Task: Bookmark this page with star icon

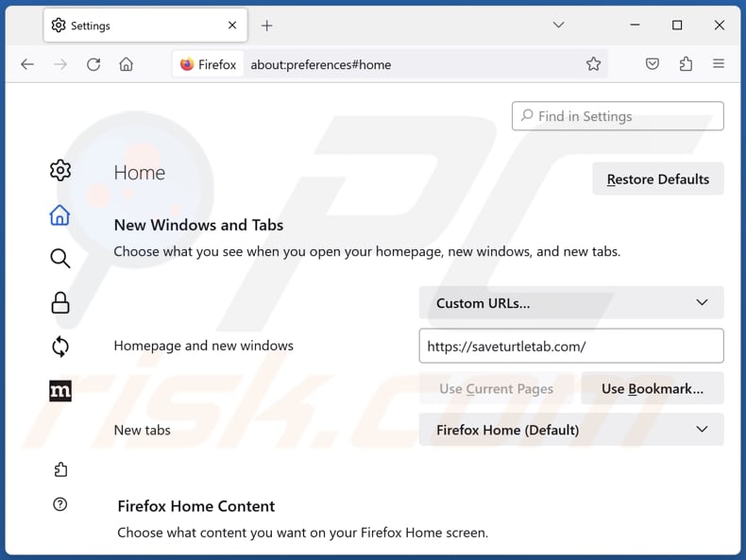Action: 593,64
